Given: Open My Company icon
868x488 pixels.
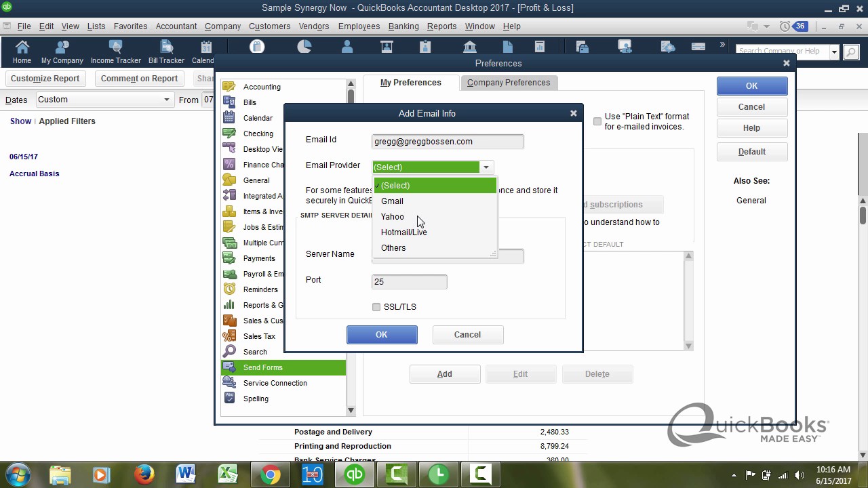Looking at the screenshot, I should pos(62,52).
